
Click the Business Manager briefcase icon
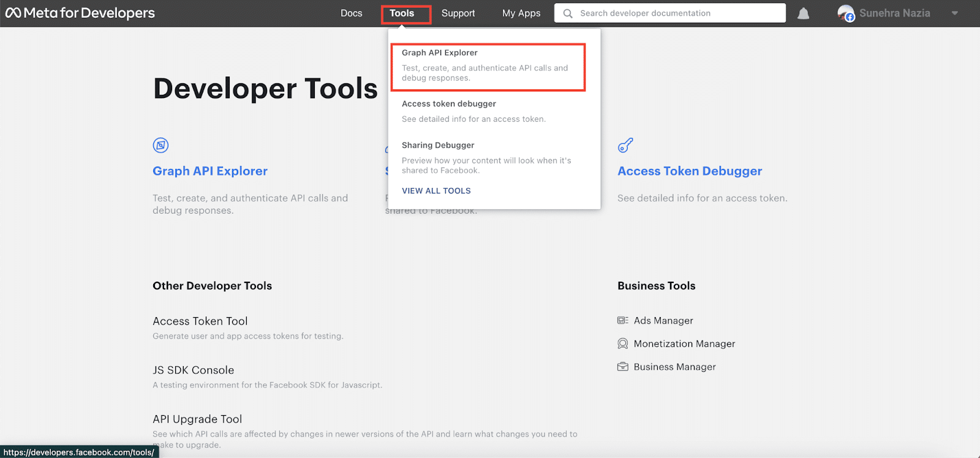click(623, 367)
